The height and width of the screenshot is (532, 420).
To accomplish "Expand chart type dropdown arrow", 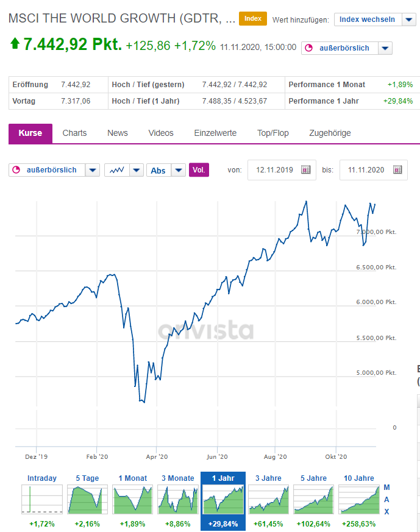I will click(x=137, y=170).
